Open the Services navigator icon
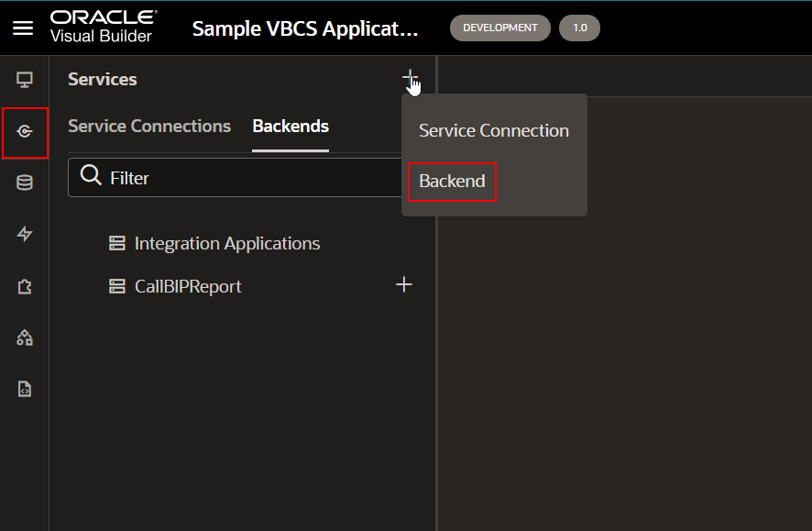Screen dimensions: 812x531 25,131
